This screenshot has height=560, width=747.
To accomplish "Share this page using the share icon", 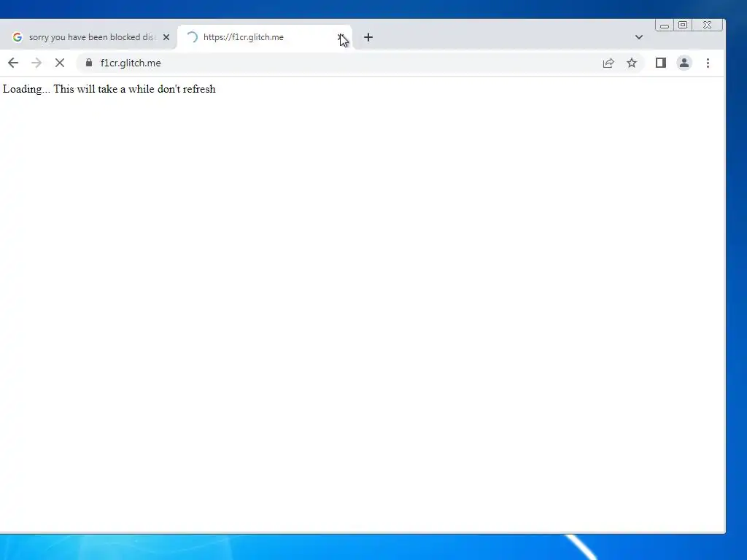I will pyautogui.click(x=608, y=63).
